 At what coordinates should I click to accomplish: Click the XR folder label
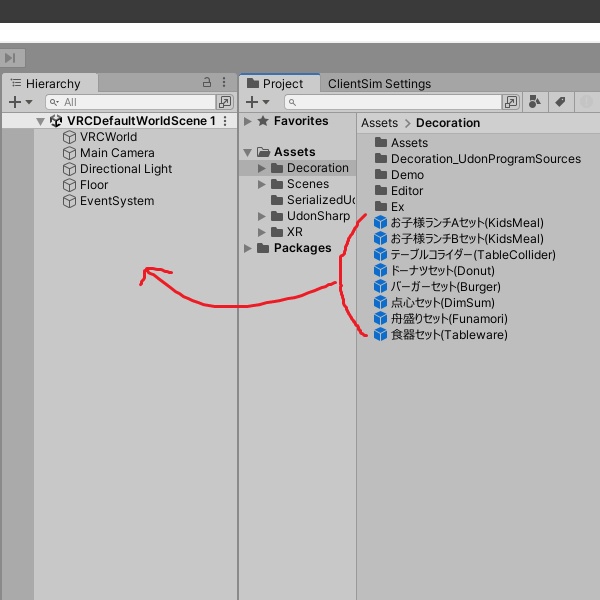coord(295,232)
